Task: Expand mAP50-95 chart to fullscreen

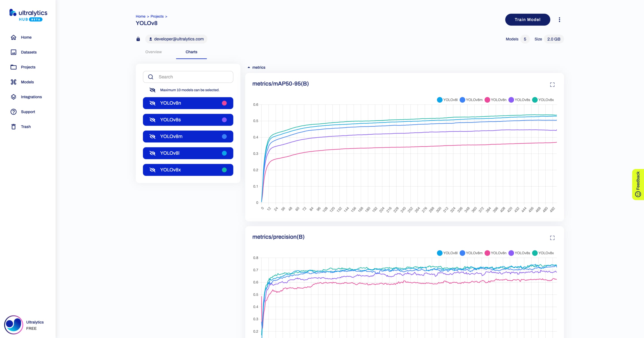Action: (x=552, y=84)
